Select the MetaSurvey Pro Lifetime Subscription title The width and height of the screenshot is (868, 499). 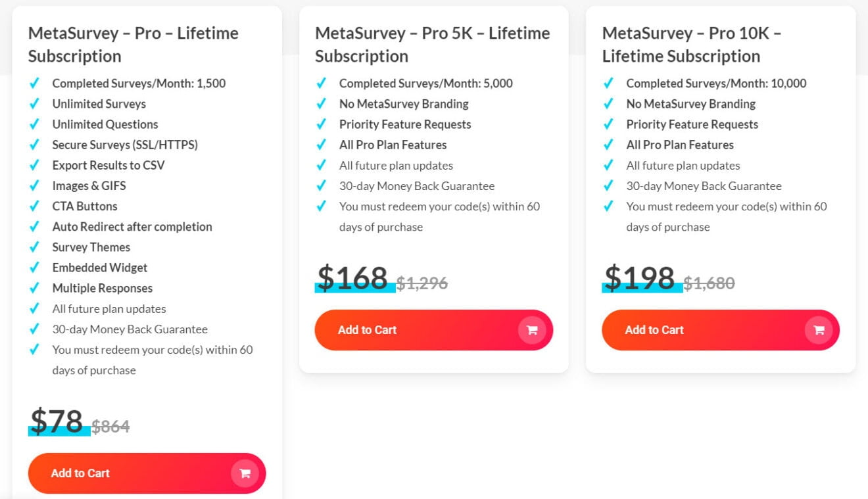pos(133,45)
